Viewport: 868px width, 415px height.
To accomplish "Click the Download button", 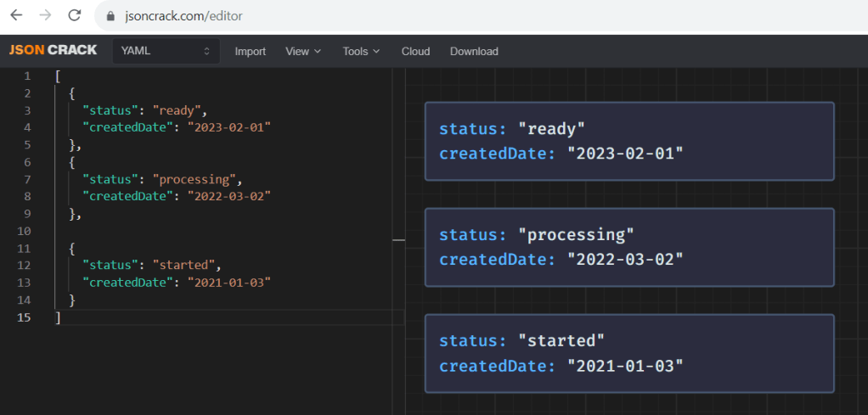I will (474, 51).
